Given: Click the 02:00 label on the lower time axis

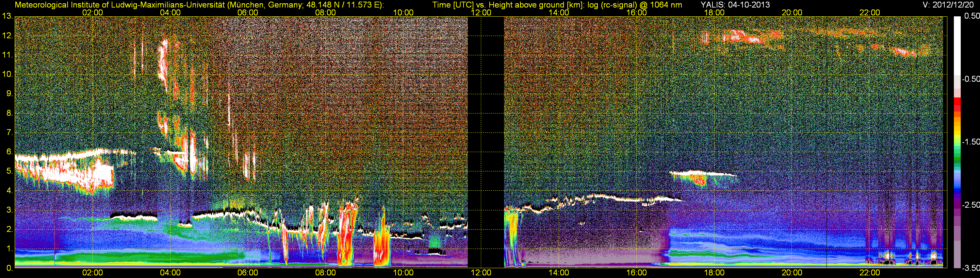Looking at the screenshot, I should (92, 273).
